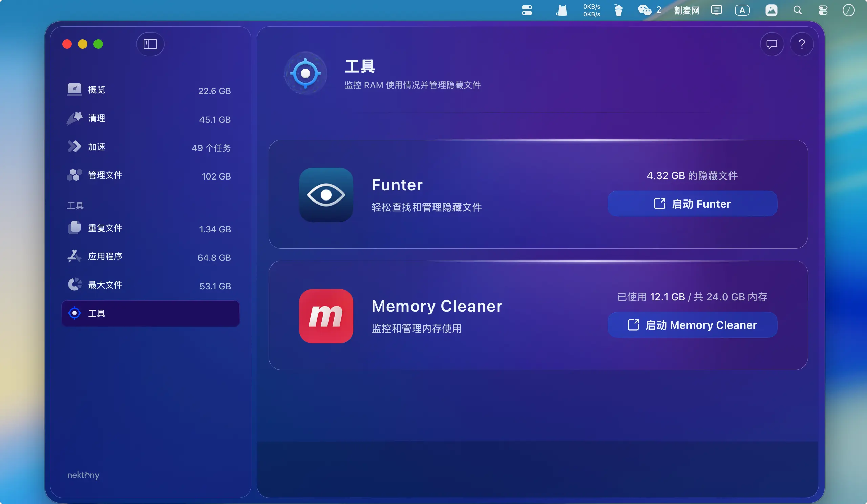
Task: Click the nektony logo link
Action: (83, 475)
